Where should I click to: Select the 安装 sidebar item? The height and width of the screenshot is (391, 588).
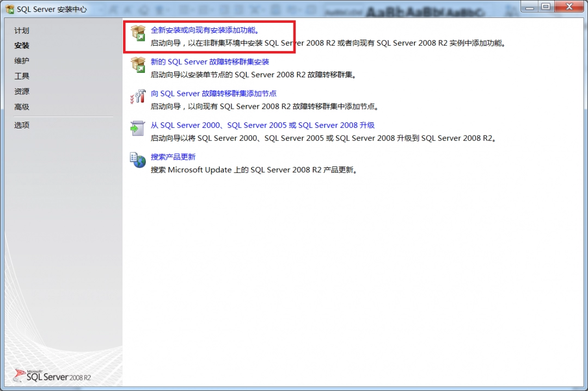[x=22, y=46]
